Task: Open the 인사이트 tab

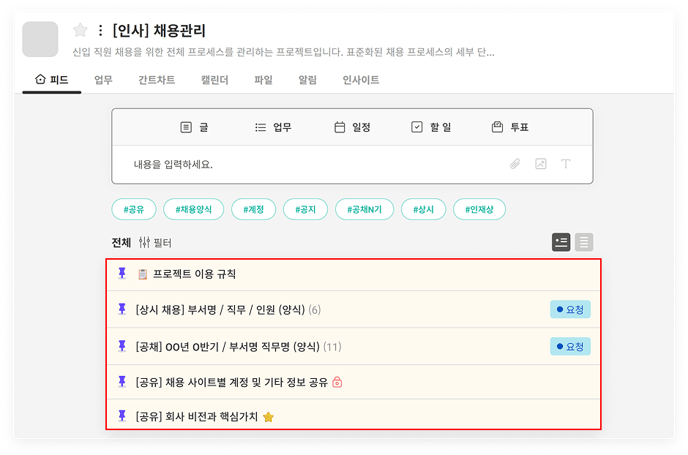Action: click(x=360, y=80)
